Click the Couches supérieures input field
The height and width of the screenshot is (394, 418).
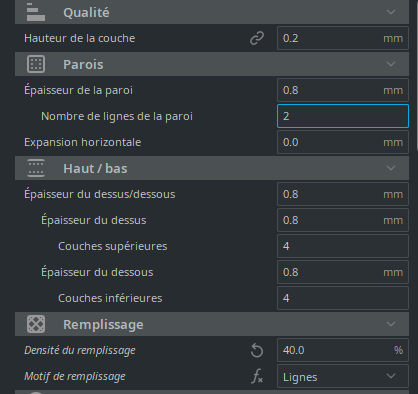pos(343,246)
